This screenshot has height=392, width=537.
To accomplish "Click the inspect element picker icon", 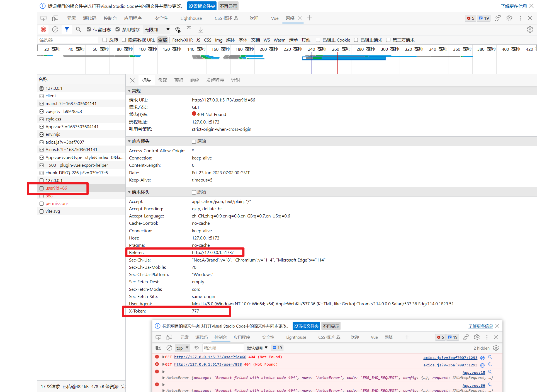I will (43, 18).
